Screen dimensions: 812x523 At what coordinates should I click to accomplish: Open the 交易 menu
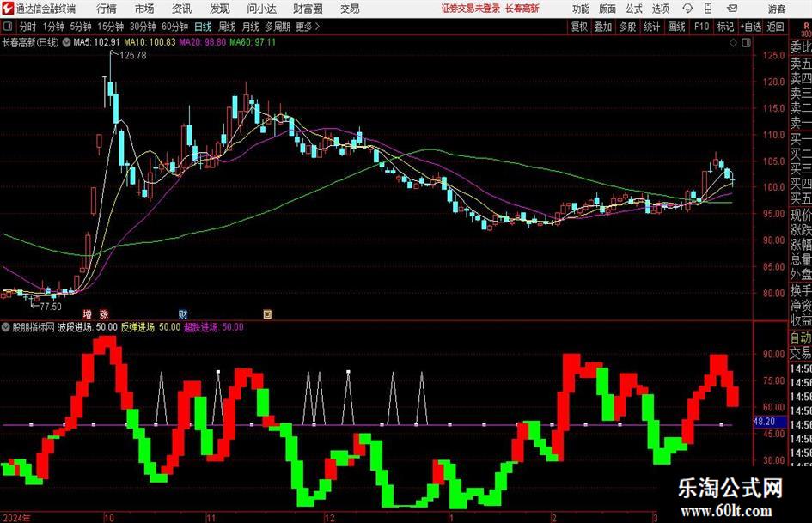coord(350,9)
